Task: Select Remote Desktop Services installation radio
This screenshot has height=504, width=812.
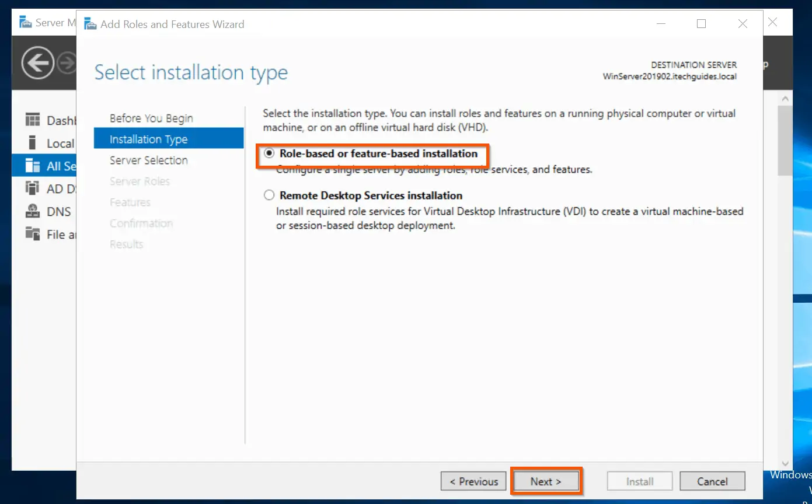Action: click(269, 195)
